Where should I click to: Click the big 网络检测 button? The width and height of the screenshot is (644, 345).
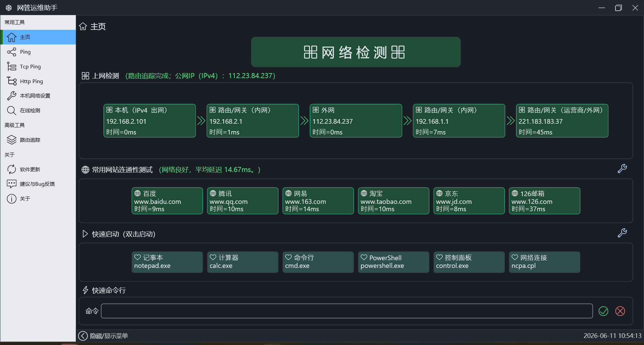[x=356, y=52]
